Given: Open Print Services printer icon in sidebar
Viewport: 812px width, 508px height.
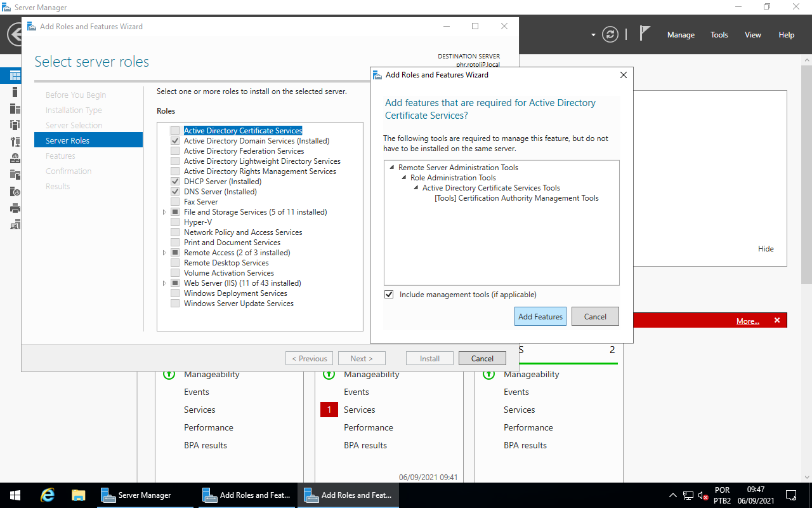Looking at the screenshot, I should (x=15, y=208).
